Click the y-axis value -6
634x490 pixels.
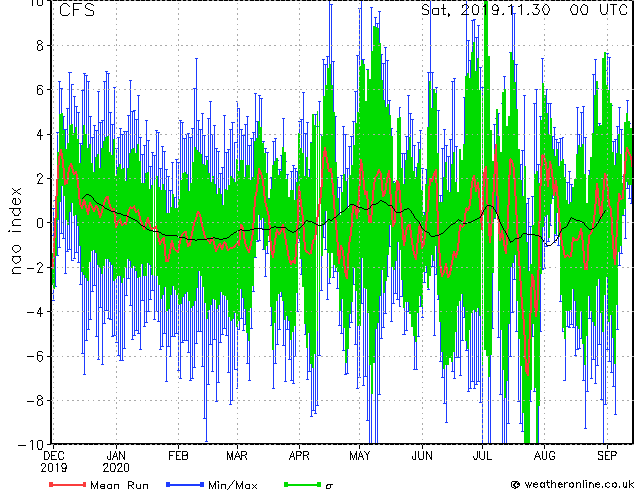tap(35, 356)
